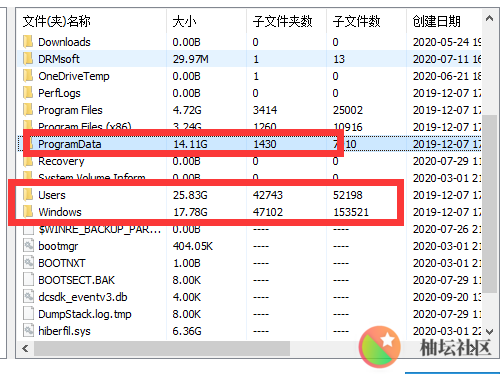Click the Downloads folder icon

(28, 42)
